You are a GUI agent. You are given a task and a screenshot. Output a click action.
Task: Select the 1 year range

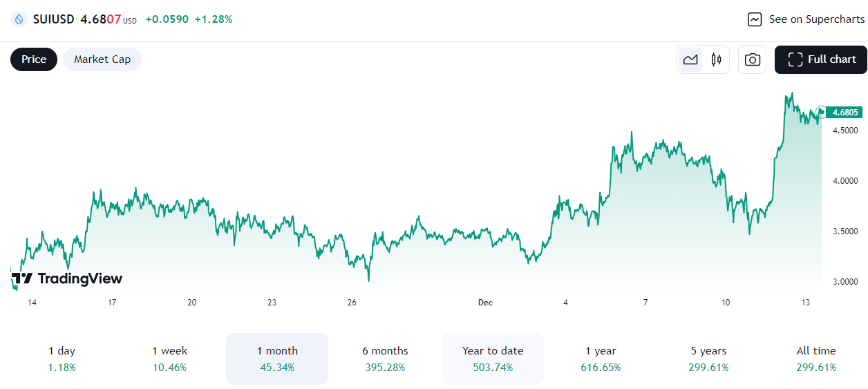(x=601, y=359)
